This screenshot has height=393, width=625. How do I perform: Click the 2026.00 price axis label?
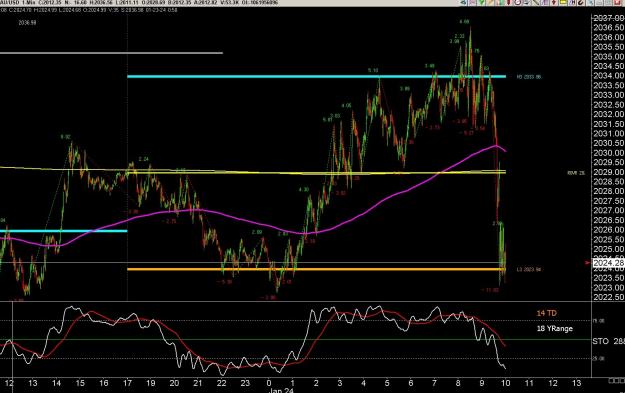click(x=609, y=230)
